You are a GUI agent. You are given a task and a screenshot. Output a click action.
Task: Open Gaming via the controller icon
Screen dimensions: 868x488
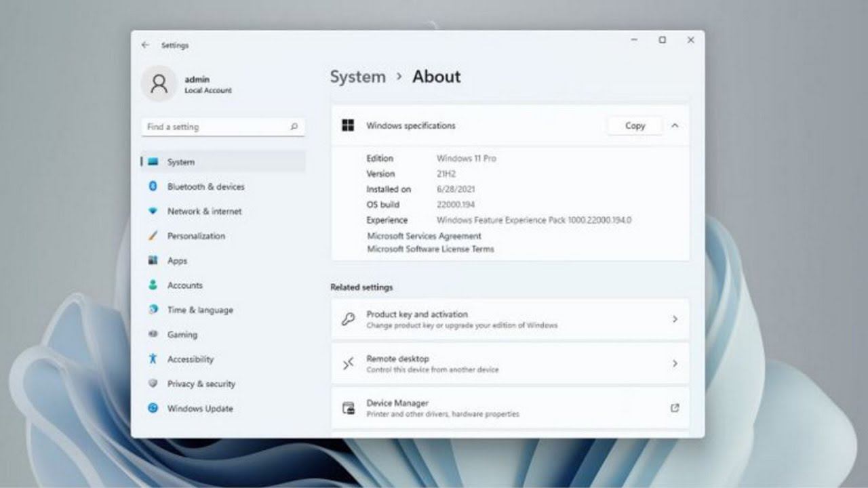click(x=153, y=334)
